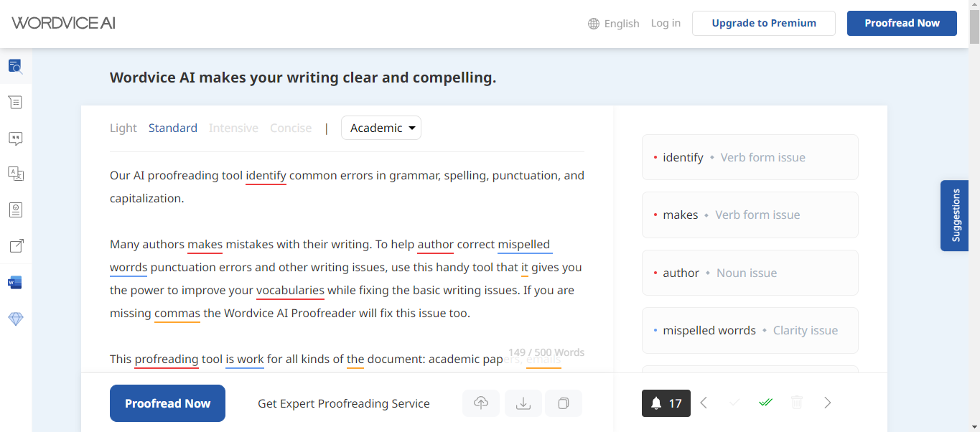This screenshot has height=432, width=980.
Task: Open the Microsoft Word add-in sidebar icon
Action: [x=15, y=283]
